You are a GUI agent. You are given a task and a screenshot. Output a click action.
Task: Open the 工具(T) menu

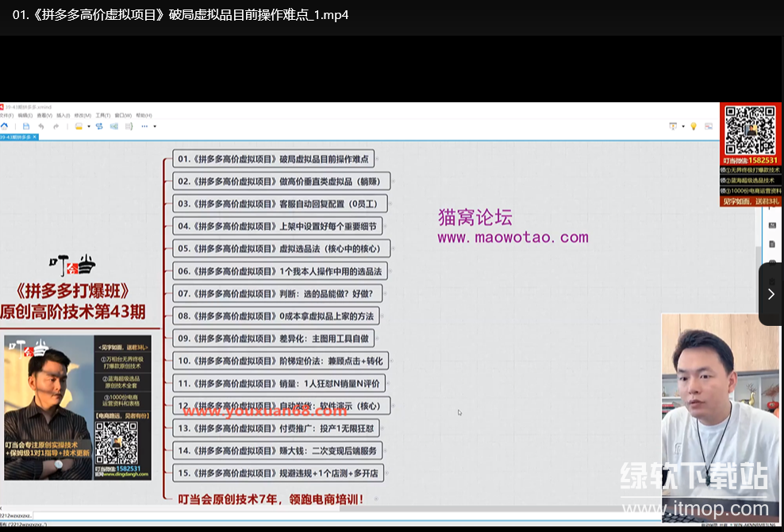click(102, 116)
